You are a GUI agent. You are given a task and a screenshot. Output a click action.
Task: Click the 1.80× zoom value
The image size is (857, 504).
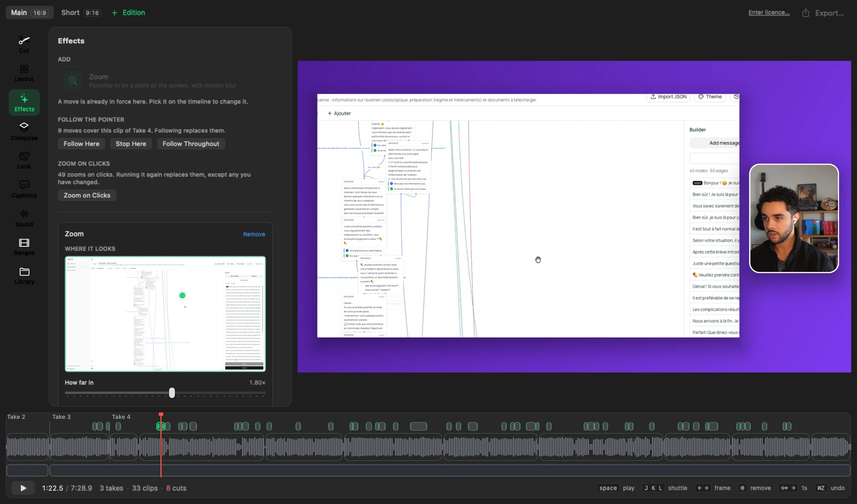[257, 382]
